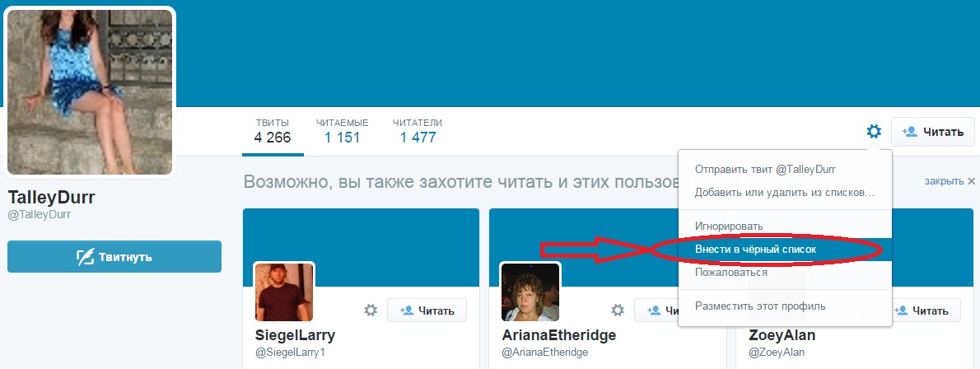Open the Твиты 4 266 tab

click(x=273, y=131)
